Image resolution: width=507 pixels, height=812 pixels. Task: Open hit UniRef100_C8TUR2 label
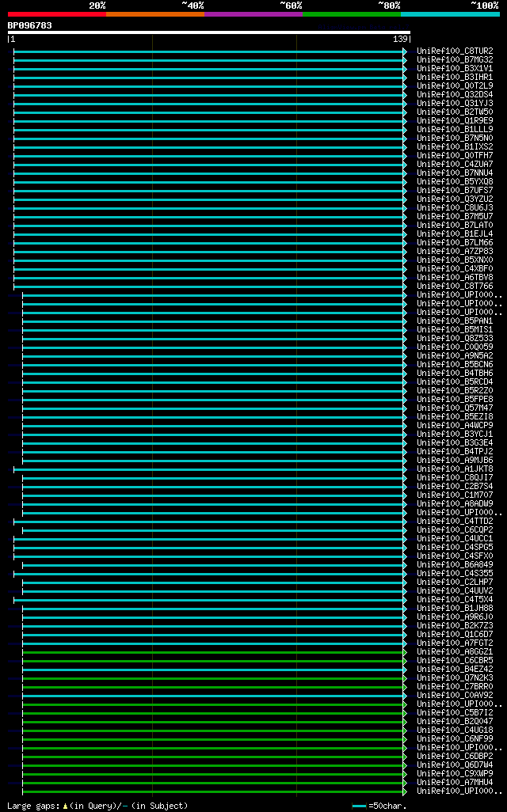(x=456, y=51)
